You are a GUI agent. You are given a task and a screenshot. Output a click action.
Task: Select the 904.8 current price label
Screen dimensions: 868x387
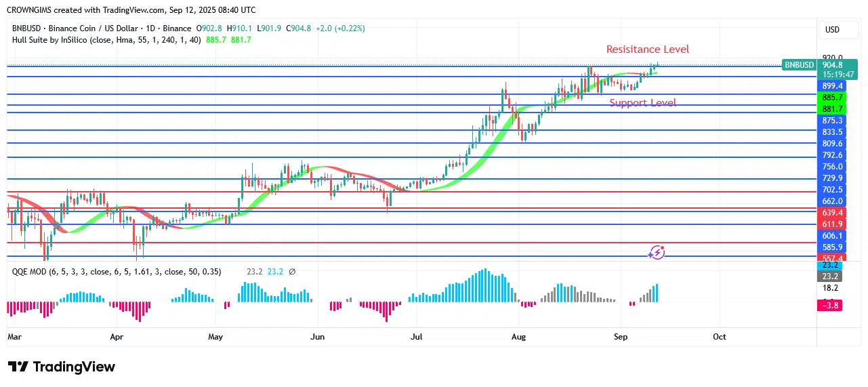832,65
